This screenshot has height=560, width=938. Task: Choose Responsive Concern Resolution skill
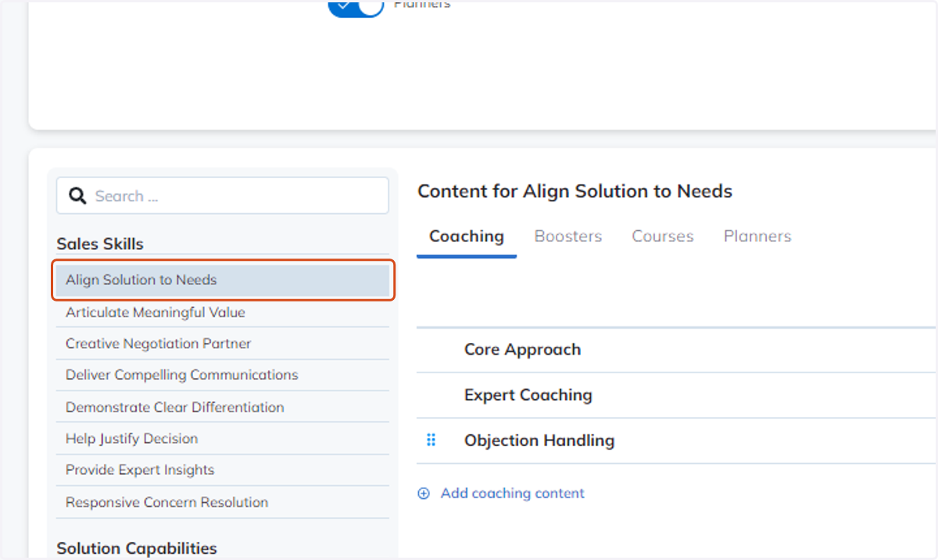[x=223, y=502]
